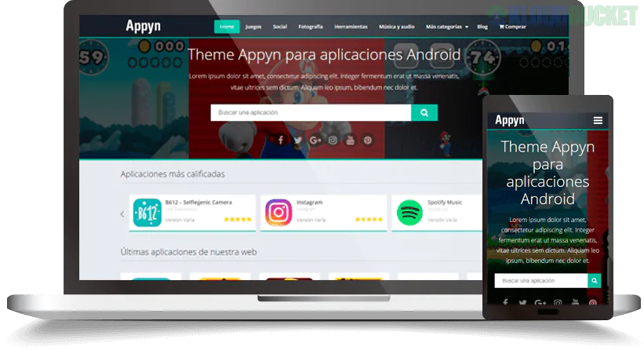Click Theme Appyn heading on laptop

pyautogui.click(x=324, y=55)
